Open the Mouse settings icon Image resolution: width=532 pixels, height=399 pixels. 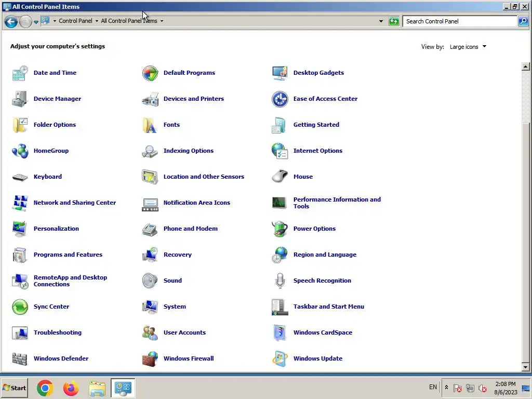[280, 177]
